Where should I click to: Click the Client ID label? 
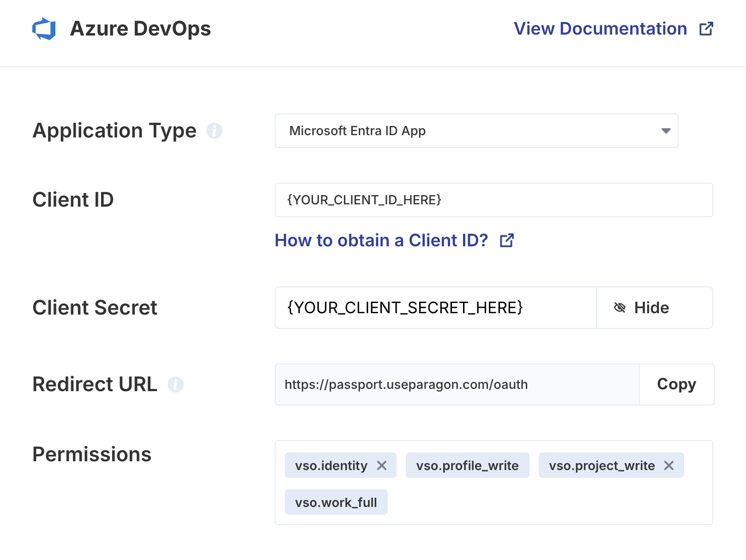(x=73, y=200)
